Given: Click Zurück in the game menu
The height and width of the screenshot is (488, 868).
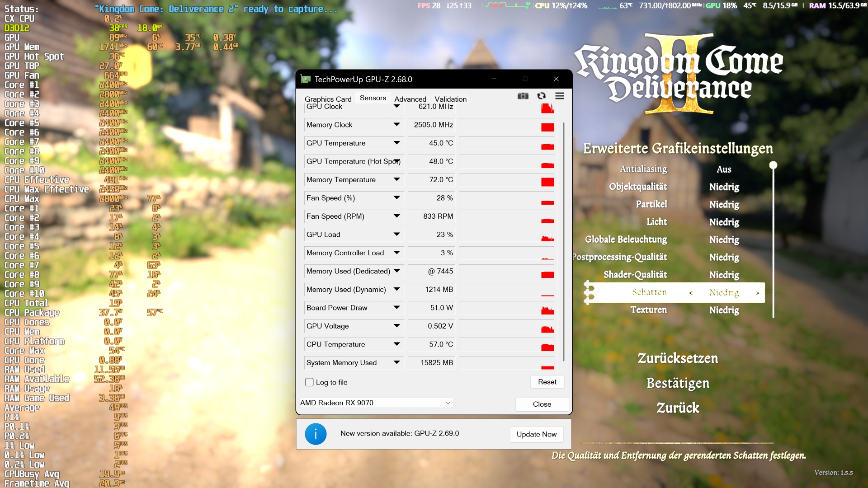Looking at the screenshot, I should 678,408.
